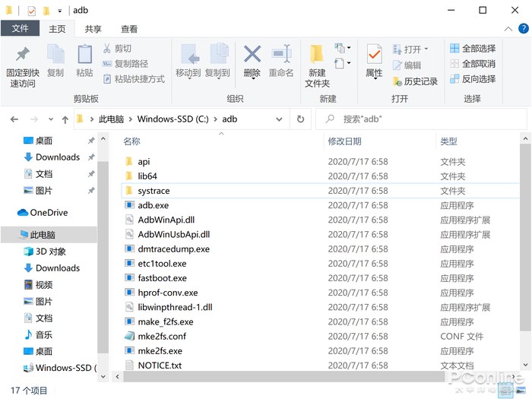Expand chevron after Windows-SSD (C:) in path
The width and height of the screenshot is (532, 399).
pos(215,119)
